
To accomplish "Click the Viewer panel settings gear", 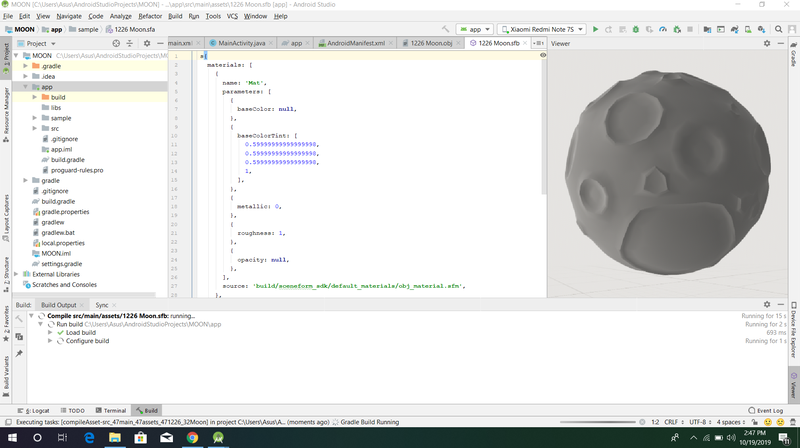I will pos(766,44).
